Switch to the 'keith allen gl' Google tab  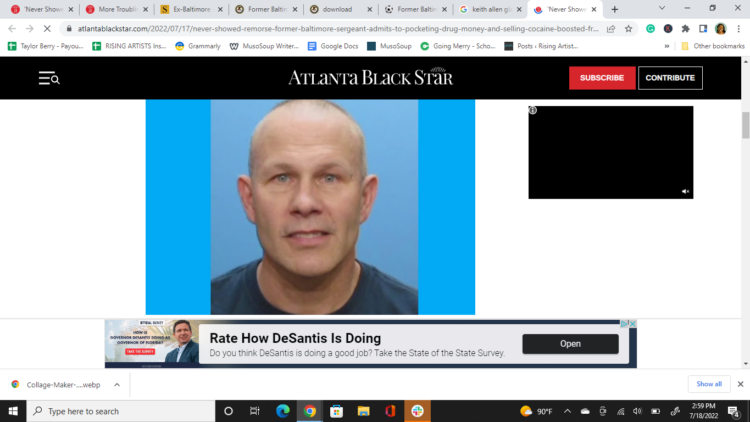click(490, 9)
